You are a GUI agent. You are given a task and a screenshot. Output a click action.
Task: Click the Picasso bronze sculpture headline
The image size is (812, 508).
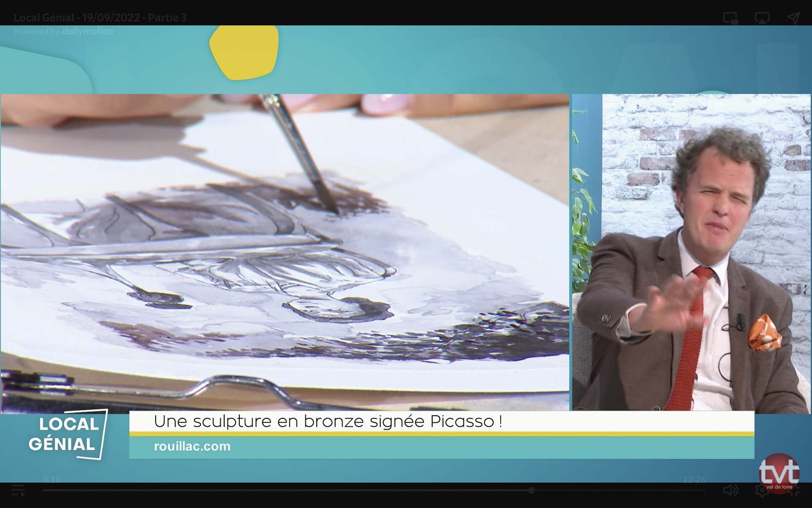[x=328, y=422]
